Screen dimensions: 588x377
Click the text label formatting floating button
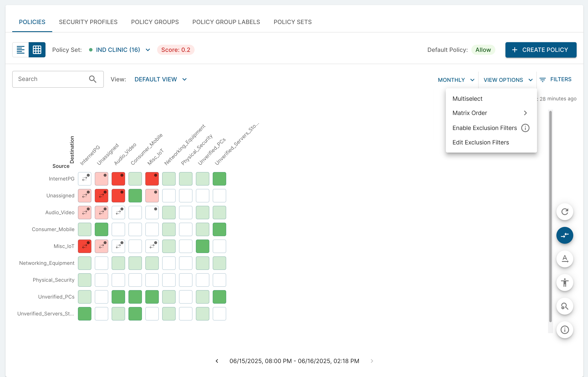565,259
